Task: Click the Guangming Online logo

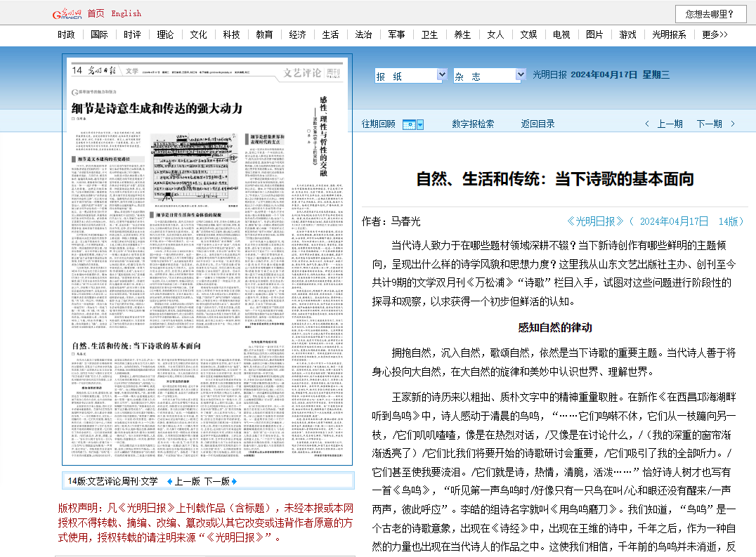Action: pyautogui.click(x=67, y=13)
